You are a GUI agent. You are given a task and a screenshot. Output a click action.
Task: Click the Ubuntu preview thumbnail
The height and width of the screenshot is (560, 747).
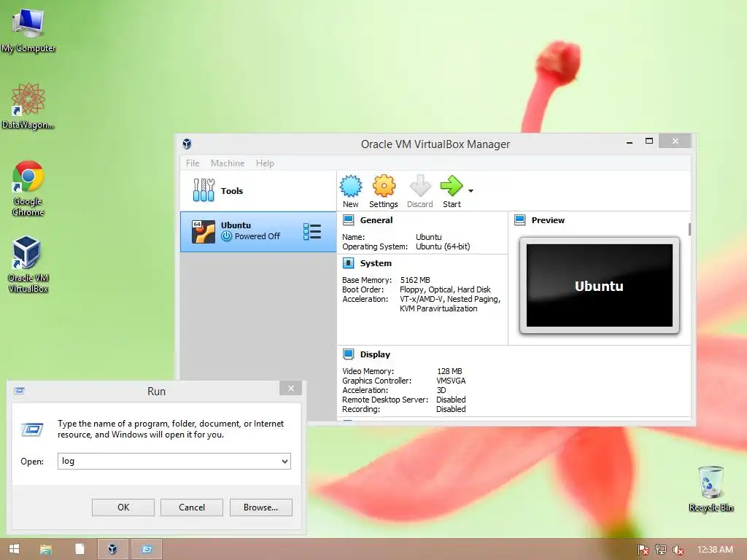(x=600, y=286)
